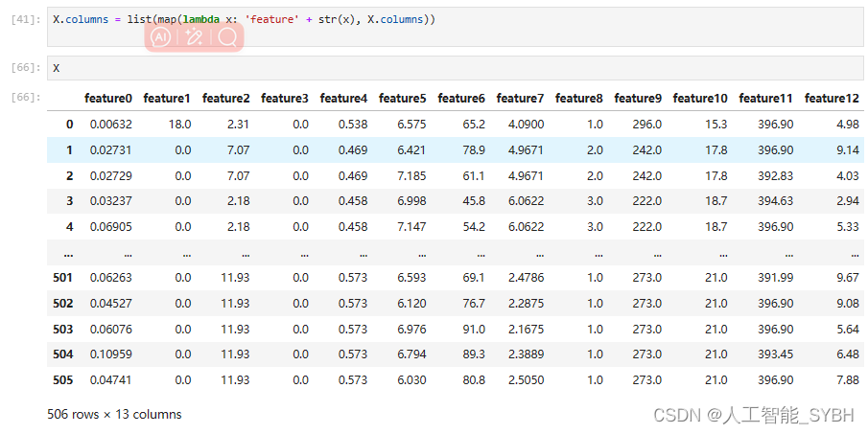868x434 pixels.
Task: Click the feature7 column header
Action: pyautogui.click(x=520, y=99)
